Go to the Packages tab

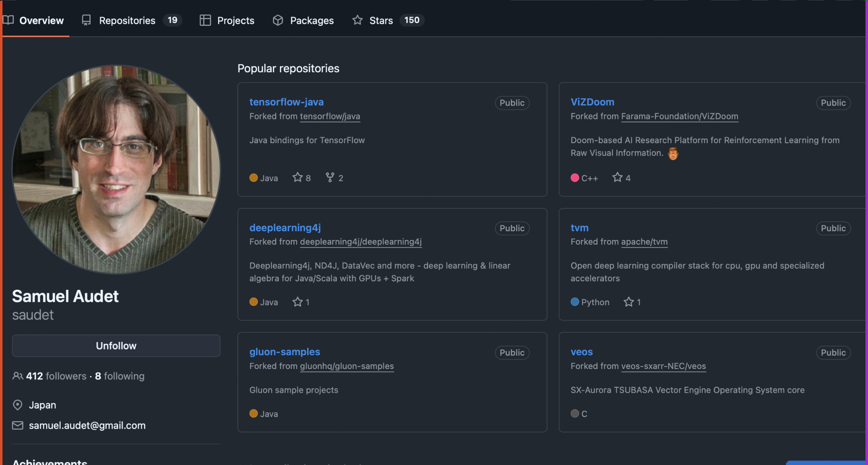(303, 20)
